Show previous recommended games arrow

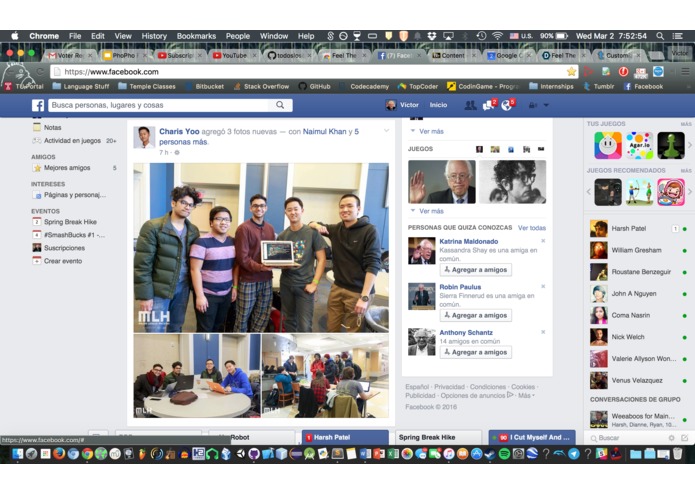click(589, 192)
